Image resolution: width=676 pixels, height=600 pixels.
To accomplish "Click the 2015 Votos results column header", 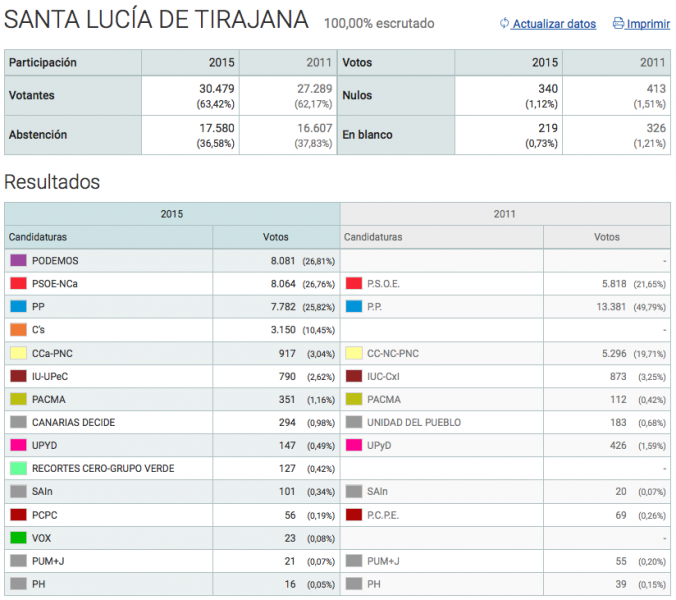I will 276,237.
